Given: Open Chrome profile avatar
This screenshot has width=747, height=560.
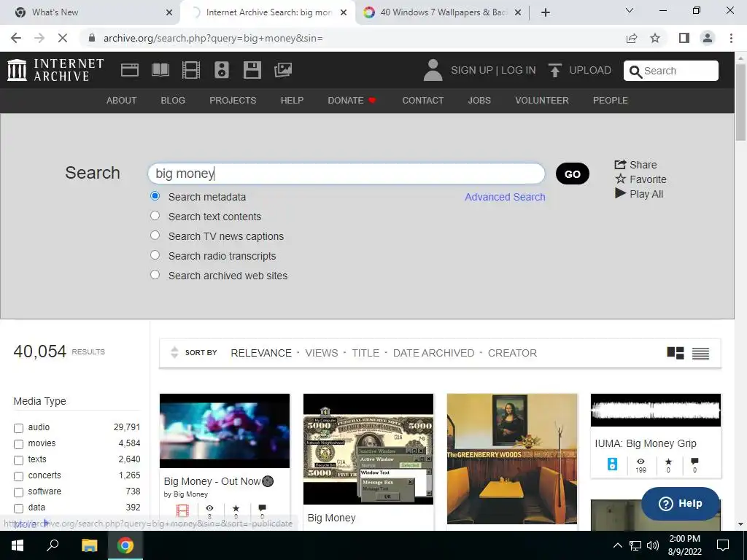Looking at the screenshot, I should click(708, 38).
